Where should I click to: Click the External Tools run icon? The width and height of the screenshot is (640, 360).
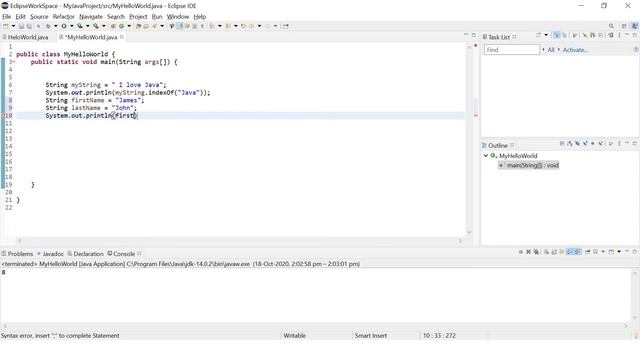tap(96, 26)
